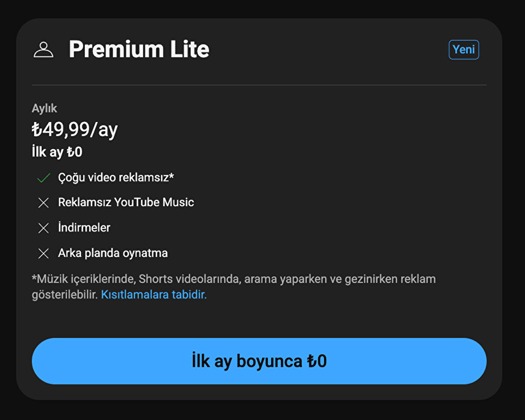Click the Yeni badge
The height and width of the screenshot is (420, 525).
click(464, 49)
